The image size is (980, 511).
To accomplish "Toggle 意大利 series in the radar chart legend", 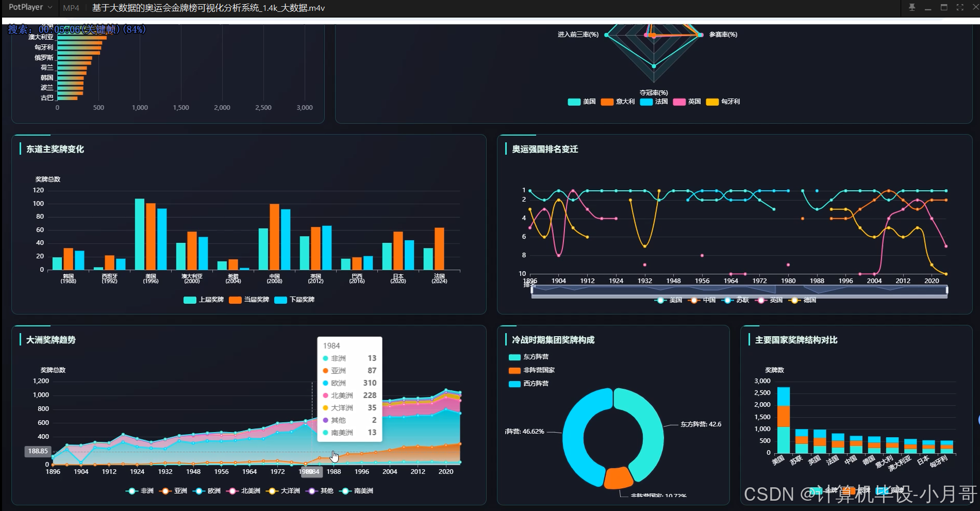I will pos(618,102).
